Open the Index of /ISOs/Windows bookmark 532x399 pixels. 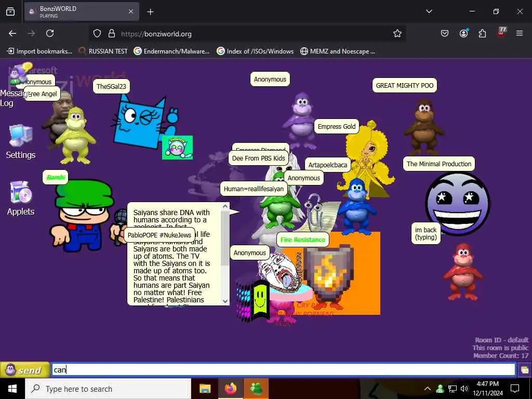[255, 51]
